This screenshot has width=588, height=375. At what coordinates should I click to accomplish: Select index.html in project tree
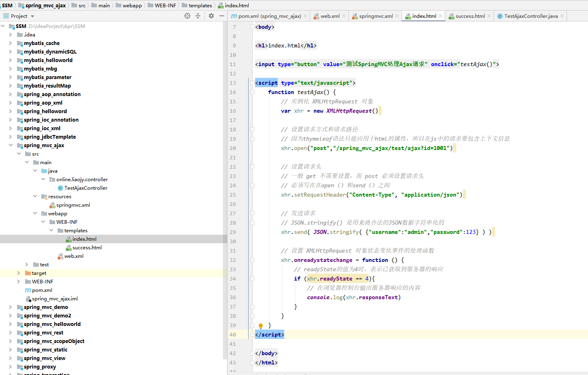click(x=81, y=239)
